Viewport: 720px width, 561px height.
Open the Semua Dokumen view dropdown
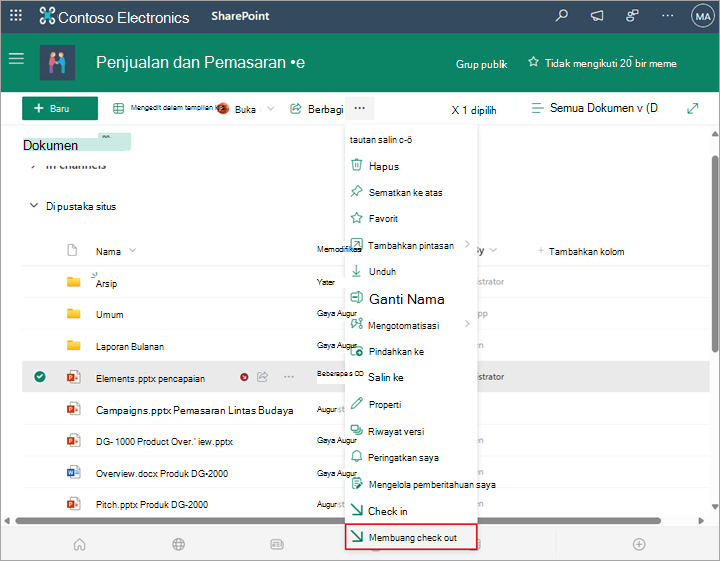pos(595,108)
